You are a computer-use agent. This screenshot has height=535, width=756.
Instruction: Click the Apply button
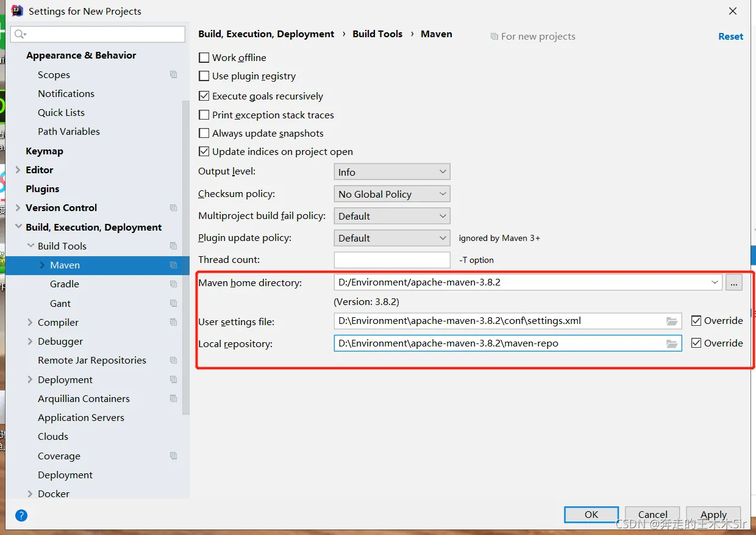[713, 514]
